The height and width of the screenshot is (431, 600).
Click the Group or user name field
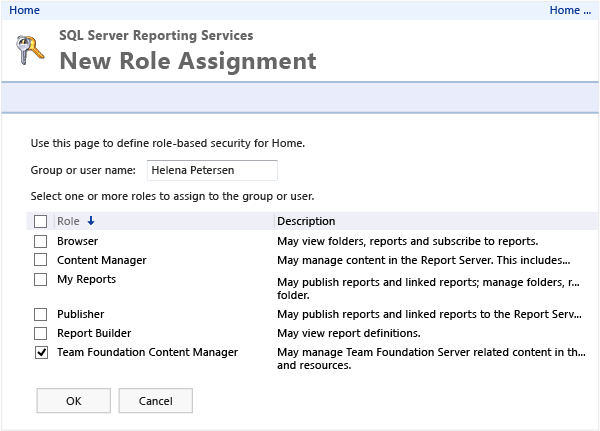point(212,171)
